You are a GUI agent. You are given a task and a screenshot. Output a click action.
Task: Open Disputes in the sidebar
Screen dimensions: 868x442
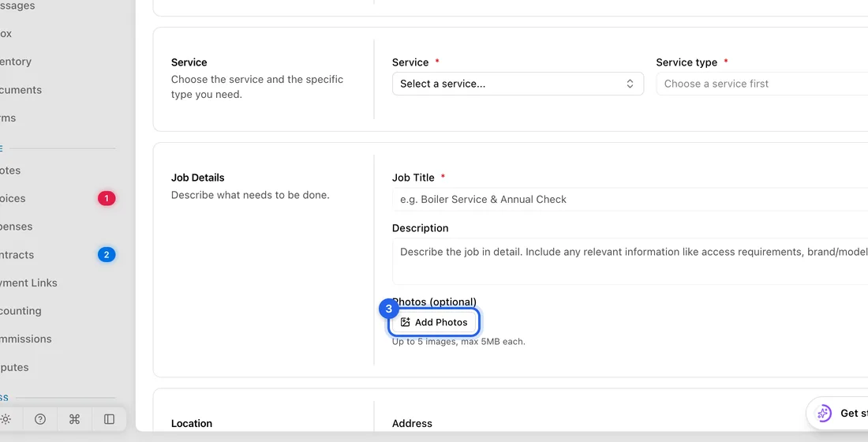pos(14,367)
